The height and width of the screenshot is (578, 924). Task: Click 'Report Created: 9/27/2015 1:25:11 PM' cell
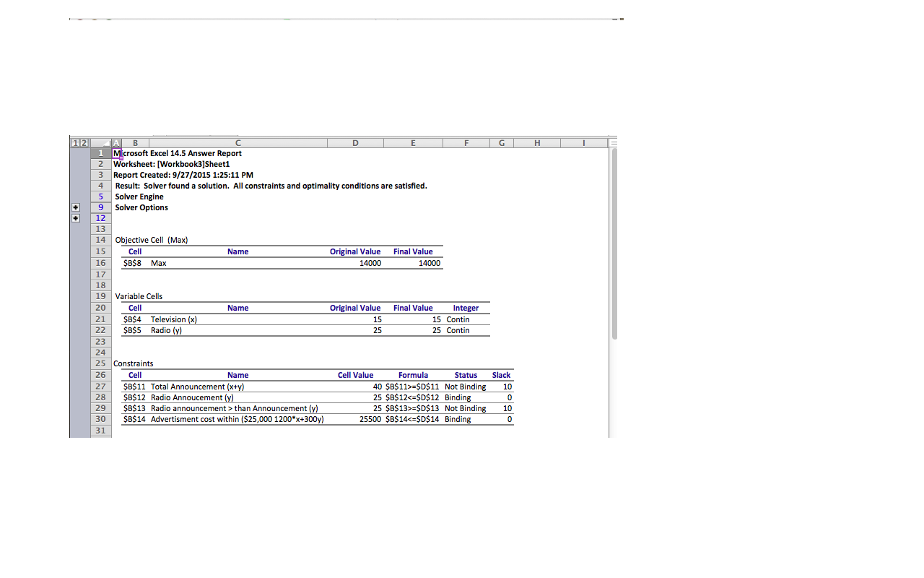[x=183, y=175]
